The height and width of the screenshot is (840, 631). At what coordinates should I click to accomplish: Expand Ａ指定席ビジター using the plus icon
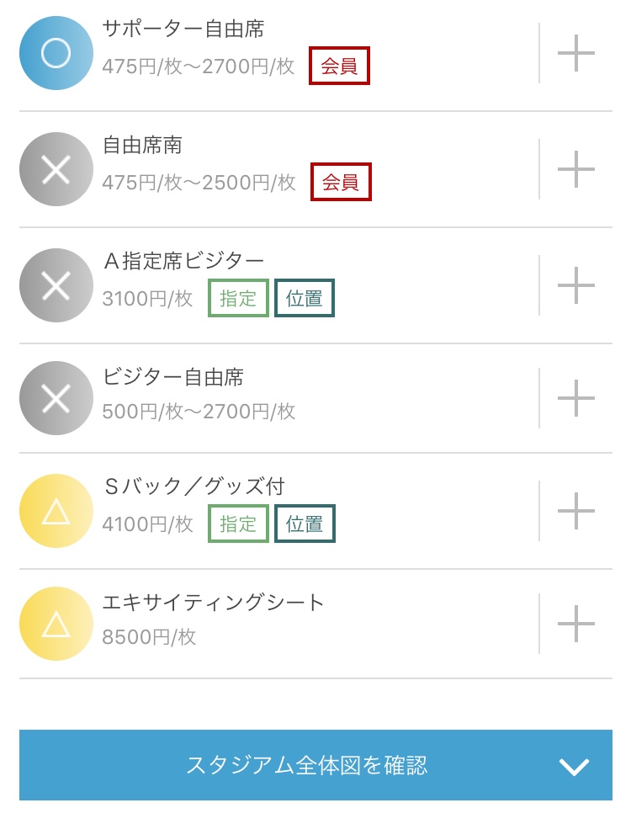pos(576,286)
